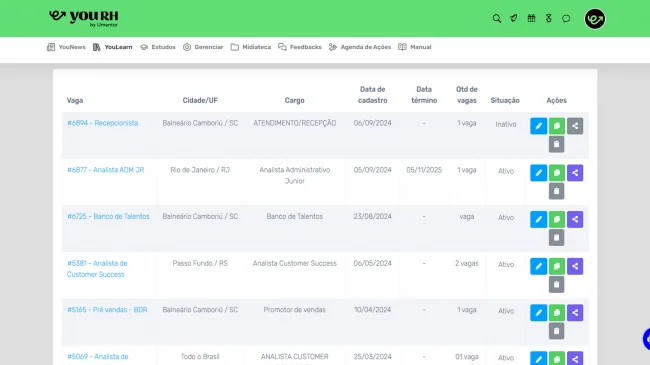The image size is (650, 365).
Task: Click the hourglass icon in the header
Action: coord(549,18)
